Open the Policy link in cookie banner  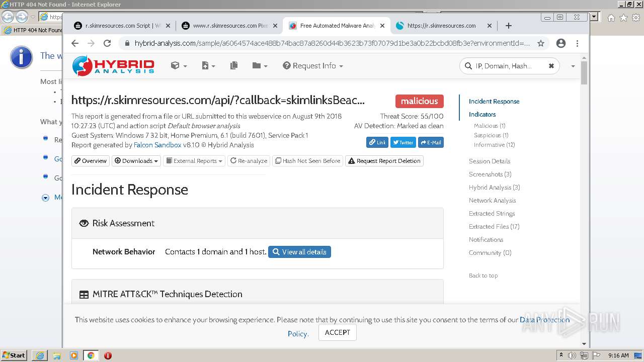(x=298, y=334)
